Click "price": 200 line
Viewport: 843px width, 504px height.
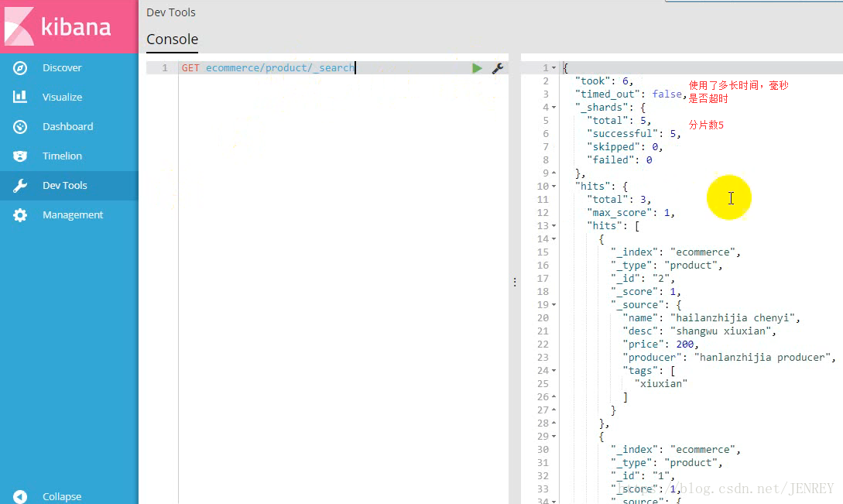click(x=660, y=345)
